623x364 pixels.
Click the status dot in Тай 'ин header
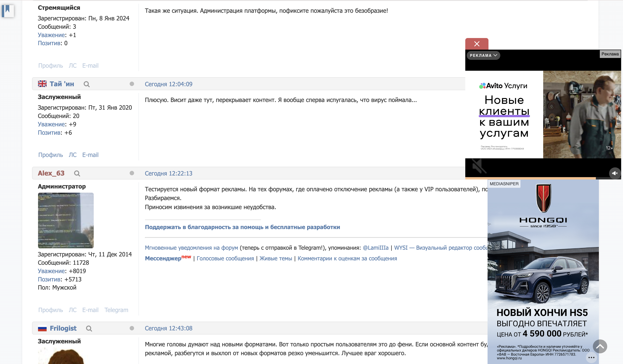pyautogui.click(x=132, y=84)
